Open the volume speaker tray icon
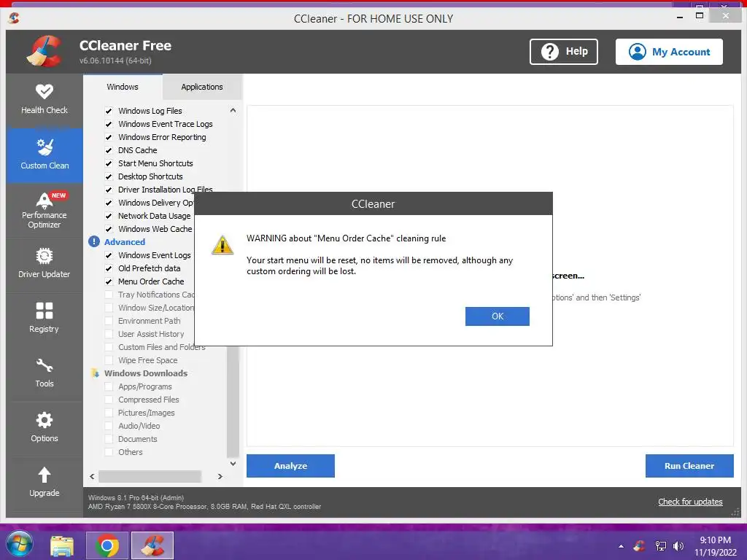The image size is (747, 560). pyautogui.click(x=678, y=545)
